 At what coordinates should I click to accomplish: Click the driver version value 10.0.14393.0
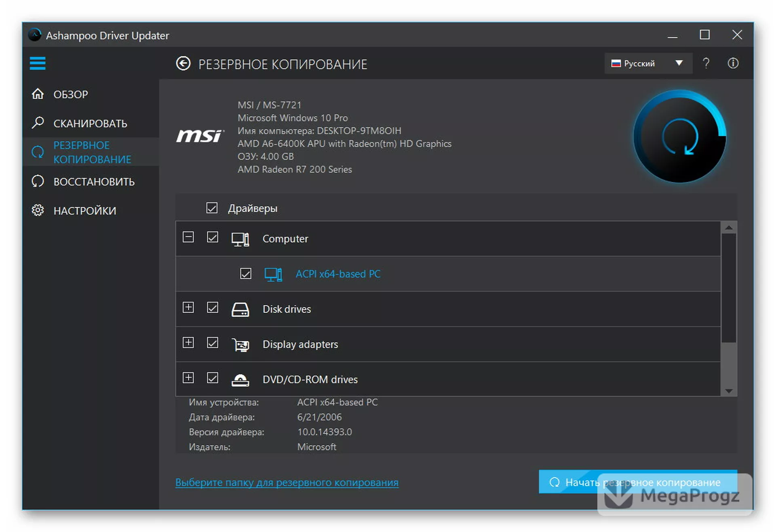[325, 432]
